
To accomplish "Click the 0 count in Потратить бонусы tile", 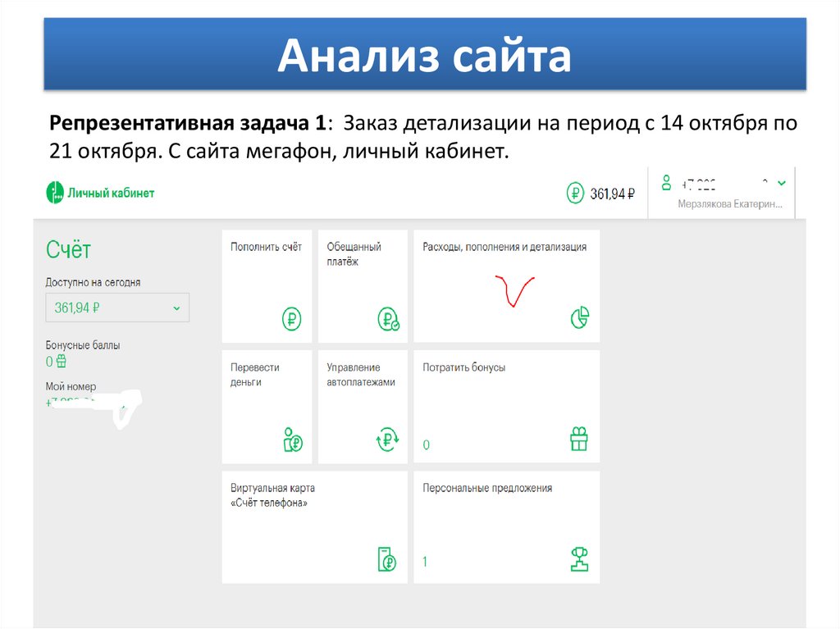I will (x=426, y=444).
